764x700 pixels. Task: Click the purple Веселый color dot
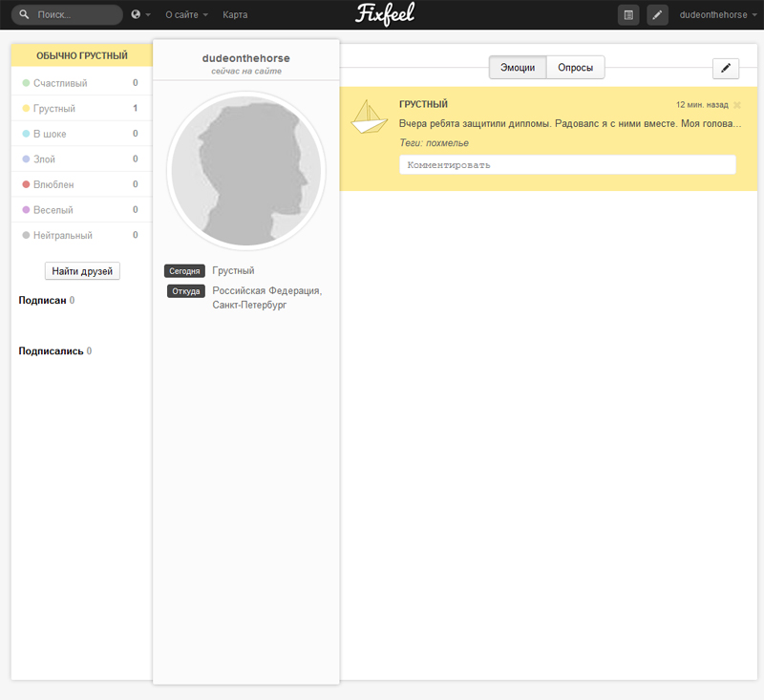point(27,209)
